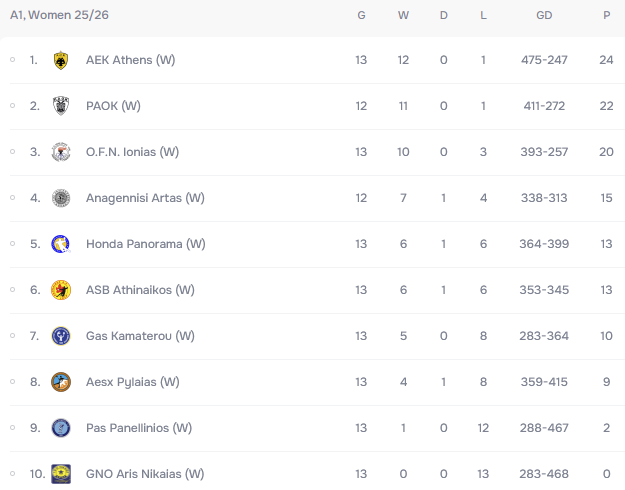
Task: Open the AEK Athens (W) team page
Action: [x=130, y=60]
